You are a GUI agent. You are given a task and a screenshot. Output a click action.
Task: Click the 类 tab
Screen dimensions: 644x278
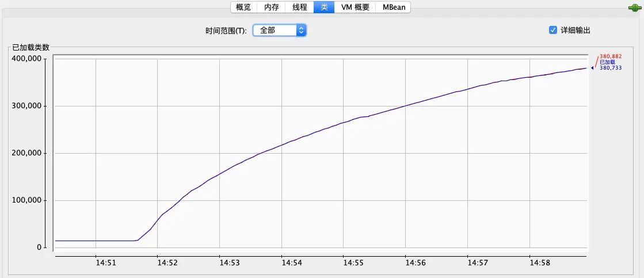pyautogui.click(x=324, y=7)
